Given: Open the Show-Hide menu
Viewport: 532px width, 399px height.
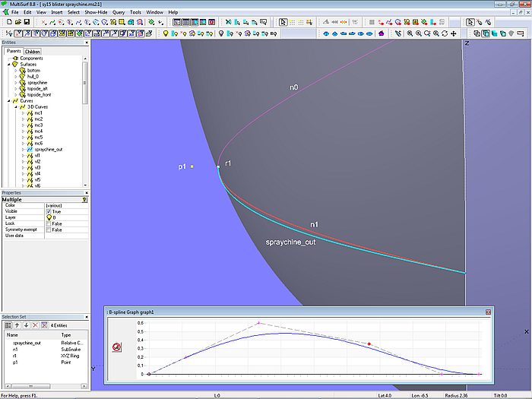Looking at the screenshot, I should click(x=95, y=13).
